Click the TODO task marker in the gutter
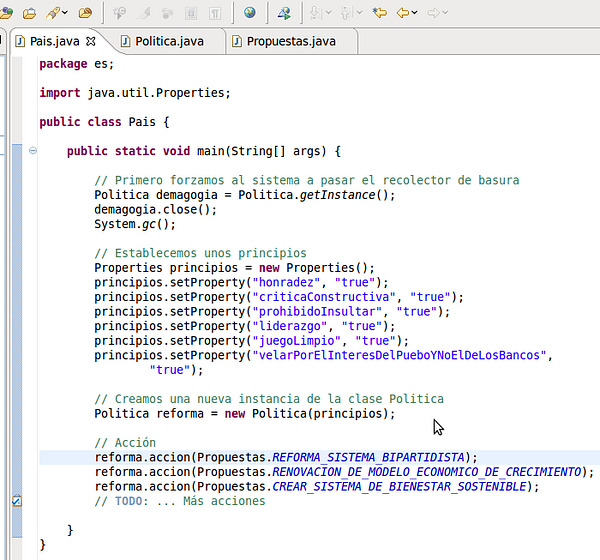Screen dimensions: 600x560 [15, 501]
